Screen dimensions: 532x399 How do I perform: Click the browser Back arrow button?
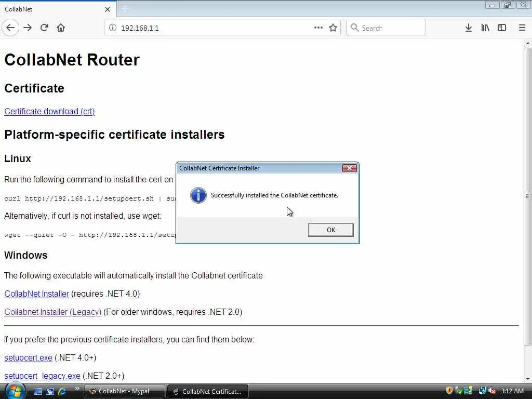(x=10, y=28)
